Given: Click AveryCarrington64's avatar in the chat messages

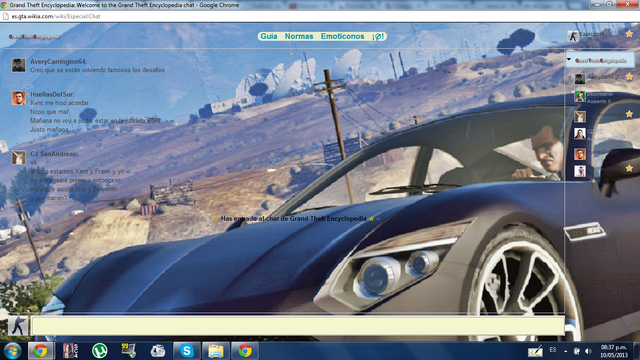Looking at the screenshot, I should [x=18, y=65].
